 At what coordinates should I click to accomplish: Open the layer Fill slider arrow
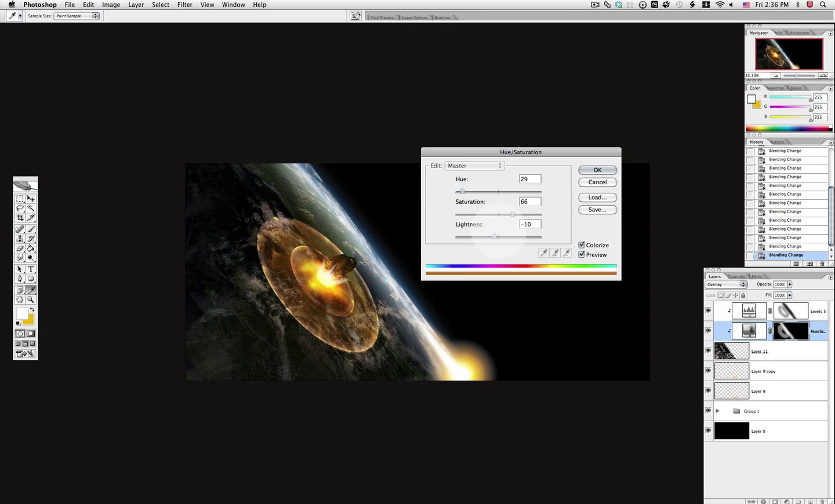click(789, 295)
